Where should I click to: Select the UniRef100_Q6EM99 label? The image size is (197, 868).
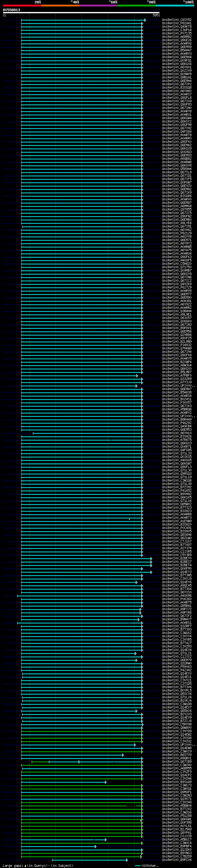point(177,47)
